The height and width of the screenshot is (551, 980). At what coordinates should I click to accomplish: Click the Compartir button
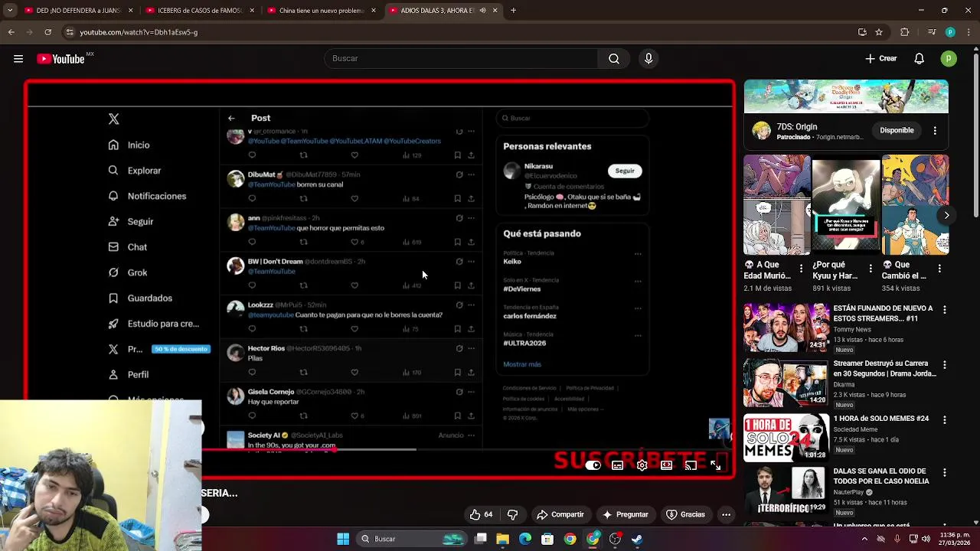click(x=560, y=514)
